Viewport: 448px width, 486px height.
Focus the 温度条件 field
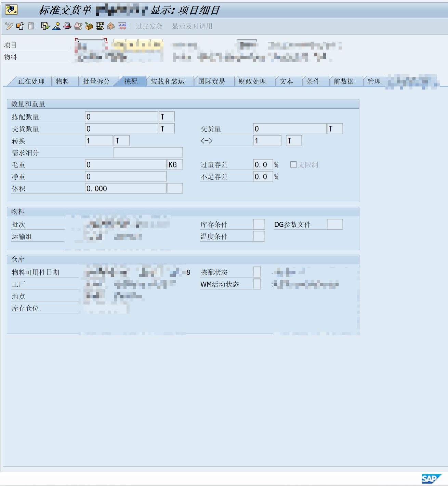click(259, 237)
